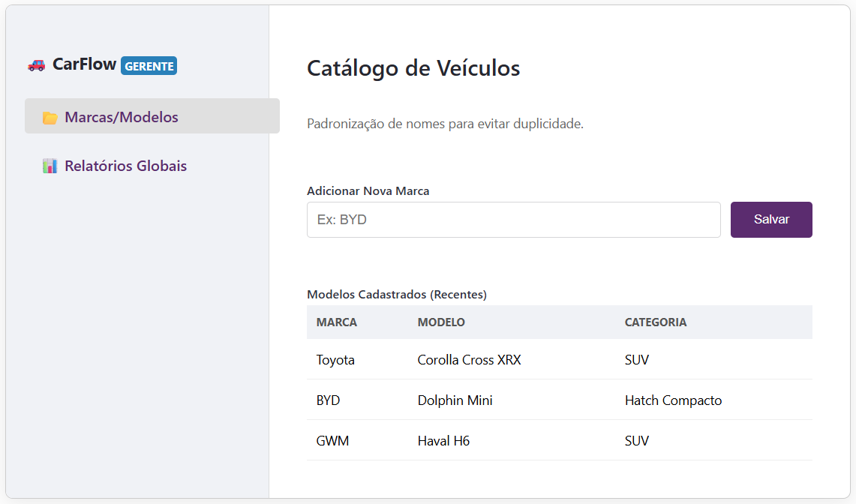Select the Toyota brand cell
Screen dimensions: 856x504
335,360
